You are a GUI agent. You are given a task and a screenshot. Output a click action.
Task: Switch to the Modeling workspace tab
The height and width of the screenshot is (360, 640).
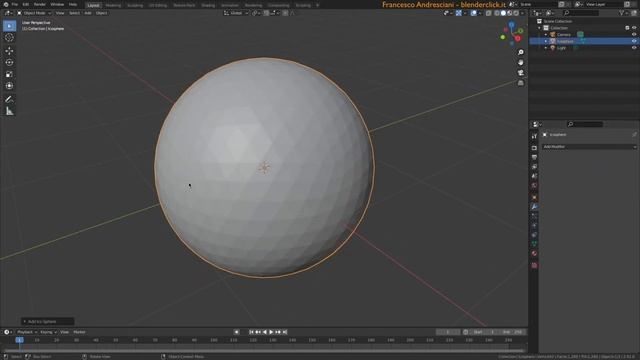(113, 5)
